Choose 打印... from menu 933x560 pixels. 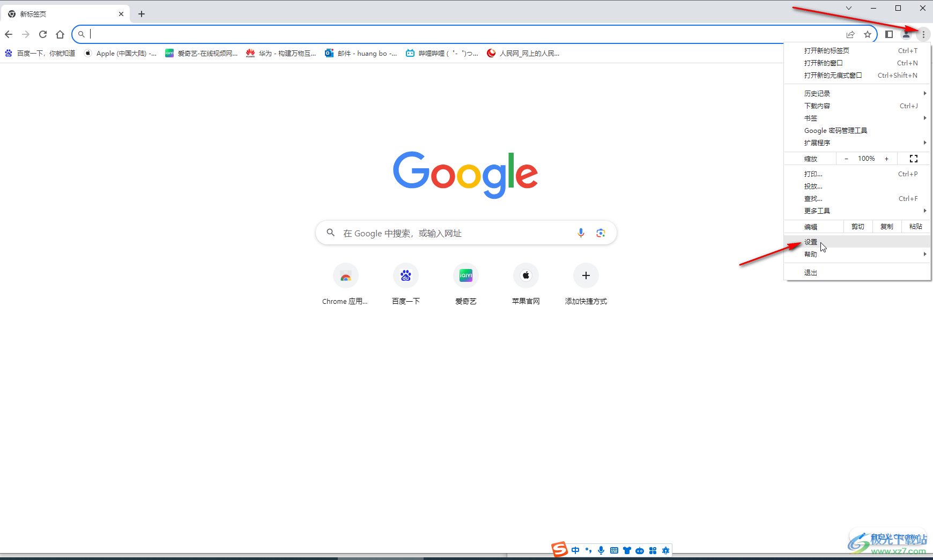click(857, 174)
